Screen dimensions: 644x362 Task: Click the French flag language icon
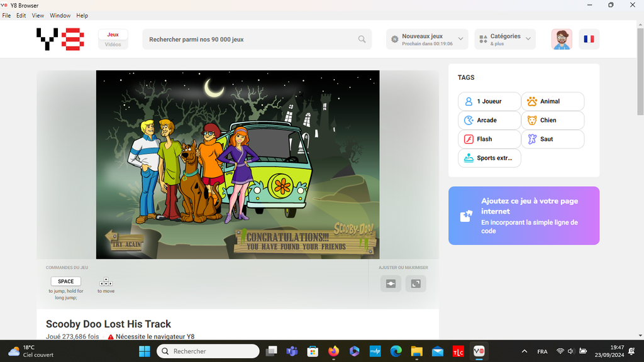589,39
